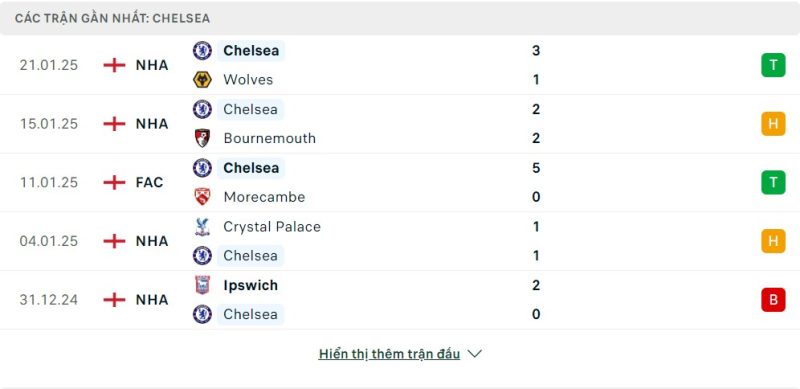This screenshot has width=800, height=389.
Task: Click the Wolves club crest icon
Action: (x=203, y=80)
